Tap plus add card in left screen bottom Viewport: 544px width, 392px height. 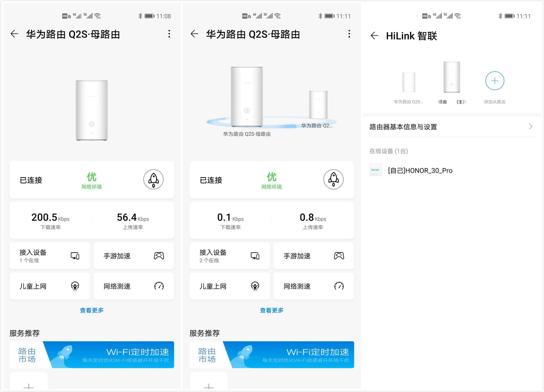[29, 381]
